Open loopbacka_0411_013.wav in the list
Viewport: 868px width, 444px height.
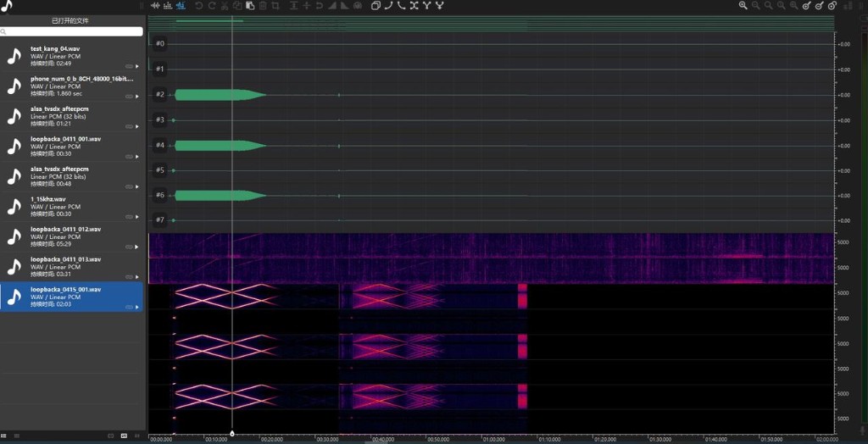[71, 266]
